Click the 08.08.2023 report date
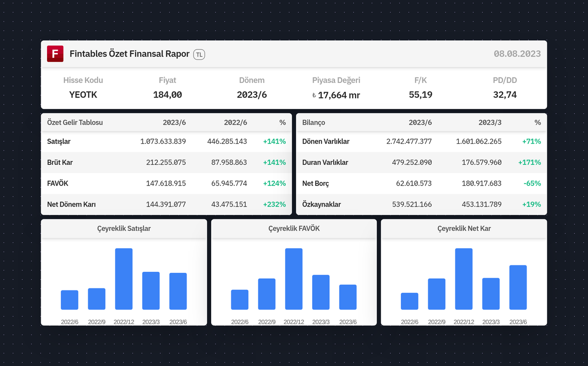This screenshot has width=588, height=366. coord(517,54)
